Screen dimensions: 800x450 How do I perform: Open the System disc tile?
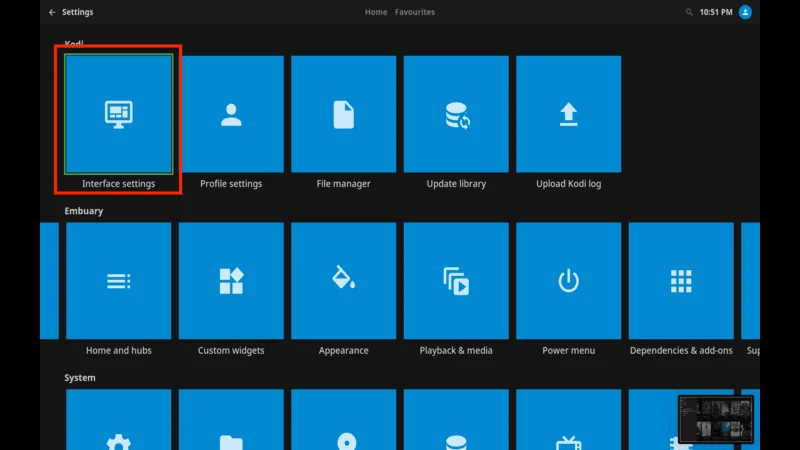[343, 420]
